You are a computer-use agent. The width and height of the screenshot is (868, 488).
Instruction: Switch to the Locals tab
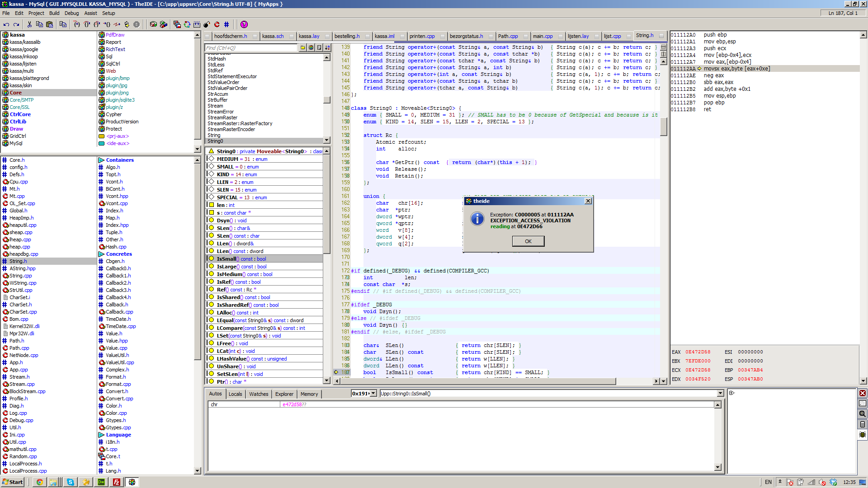tap(235, 394)
